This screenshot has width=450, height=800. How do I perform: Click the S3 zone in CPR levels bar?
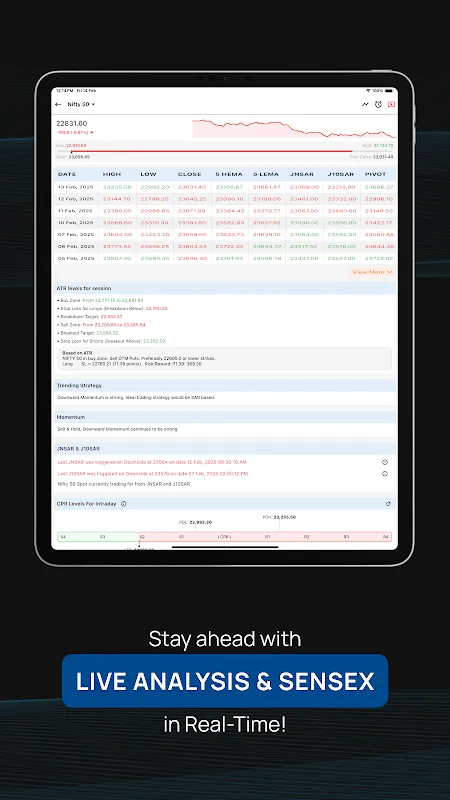[x=103, y=537]
